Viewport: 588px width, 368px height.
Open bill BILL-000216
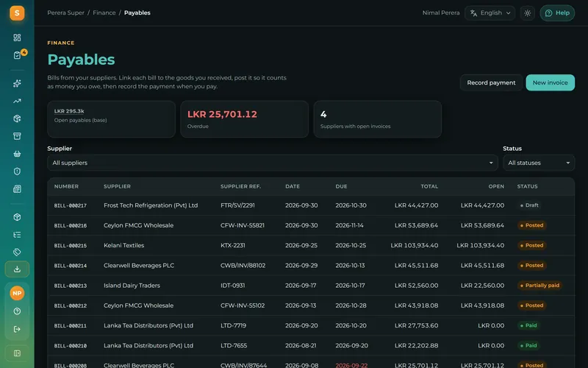coord(70,226)
